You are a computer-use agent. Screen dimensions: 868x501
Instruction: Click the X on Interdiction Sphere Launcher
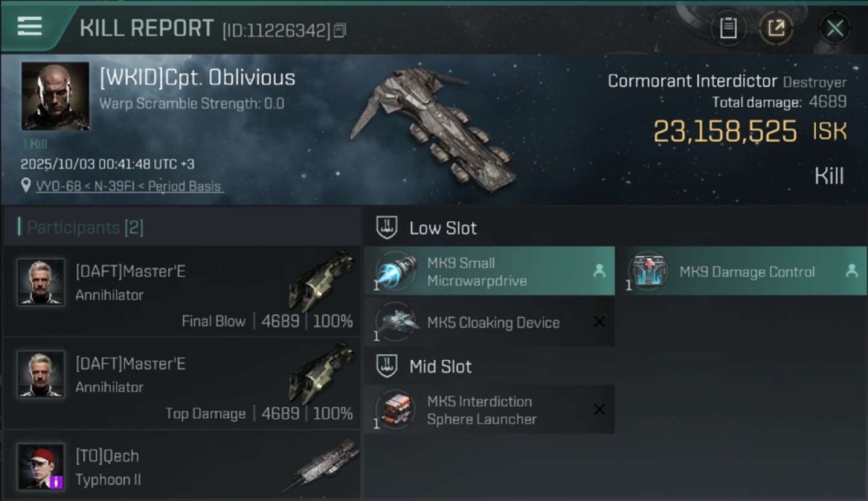pyautogui.click(x=600, y=409)
